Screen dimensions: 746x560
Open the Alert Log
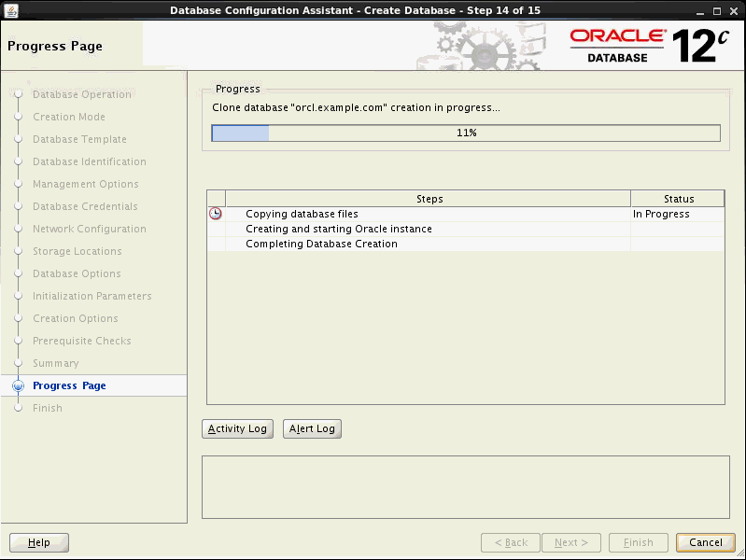point(312,428)
